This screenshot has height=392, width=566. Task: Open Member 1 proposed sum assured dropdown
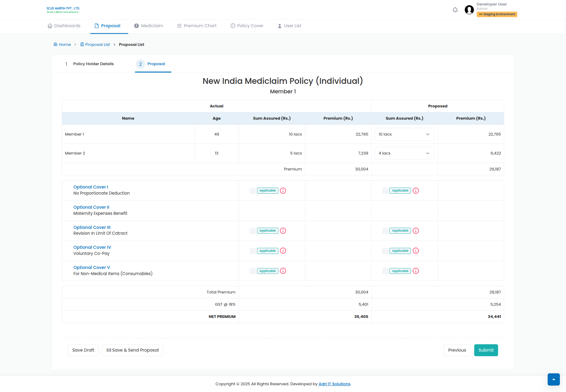tap(404, 134)
